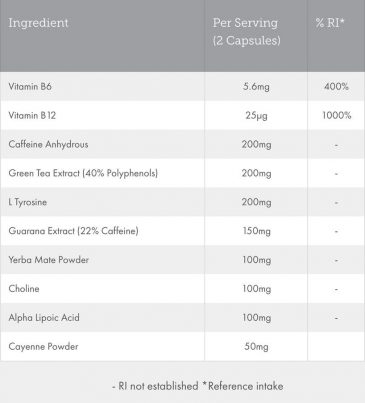Select the Yerba Mate Powder label
The height and width of the screenshot is (403, 365).
(x=49, y=260)
